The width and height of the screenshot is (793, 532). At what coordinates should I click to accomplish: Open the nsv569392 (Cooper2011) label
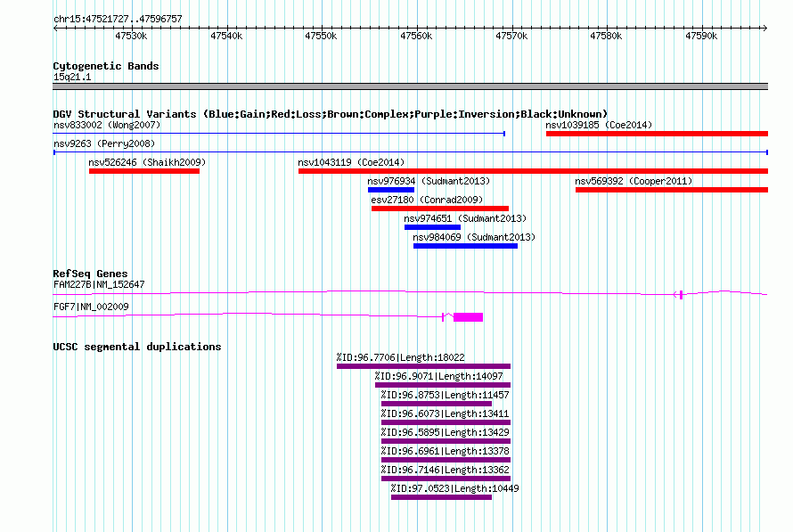pos(634,181)
